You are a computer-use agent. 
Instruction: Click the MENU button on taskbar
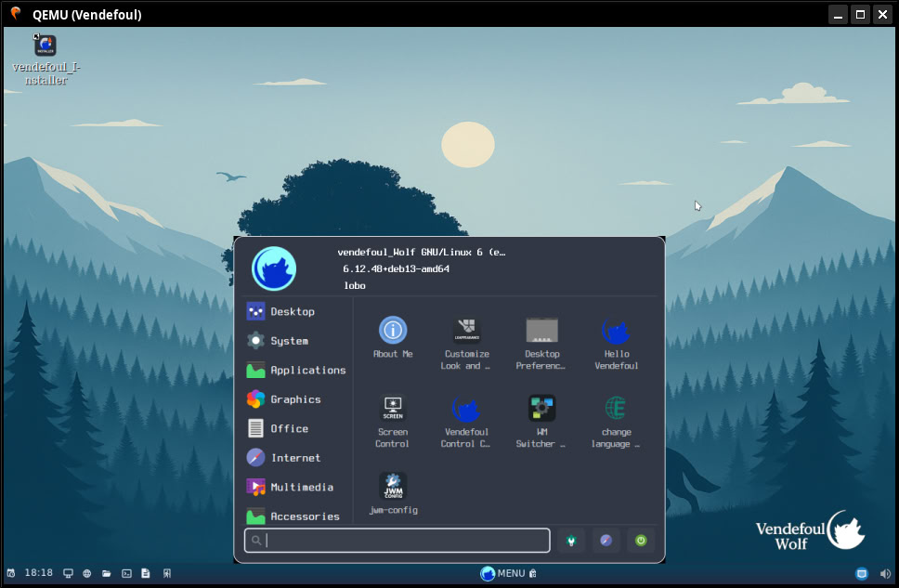(502, 573)
